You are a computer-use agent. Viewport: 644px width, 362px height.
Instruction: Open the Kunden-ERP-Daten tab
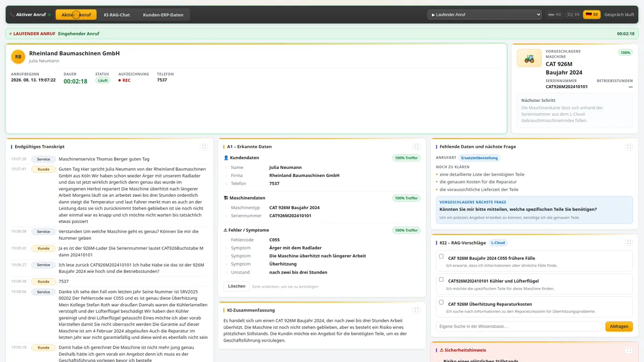point(163,15)
